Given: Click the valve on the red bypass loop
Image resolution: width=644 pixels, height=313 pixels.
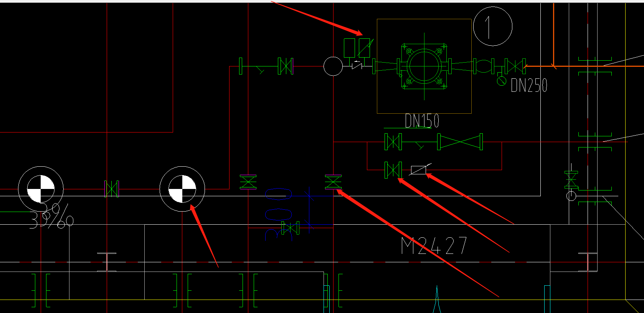Looking at the screenshot, I should pyautogui.click(x=393, y=170).
